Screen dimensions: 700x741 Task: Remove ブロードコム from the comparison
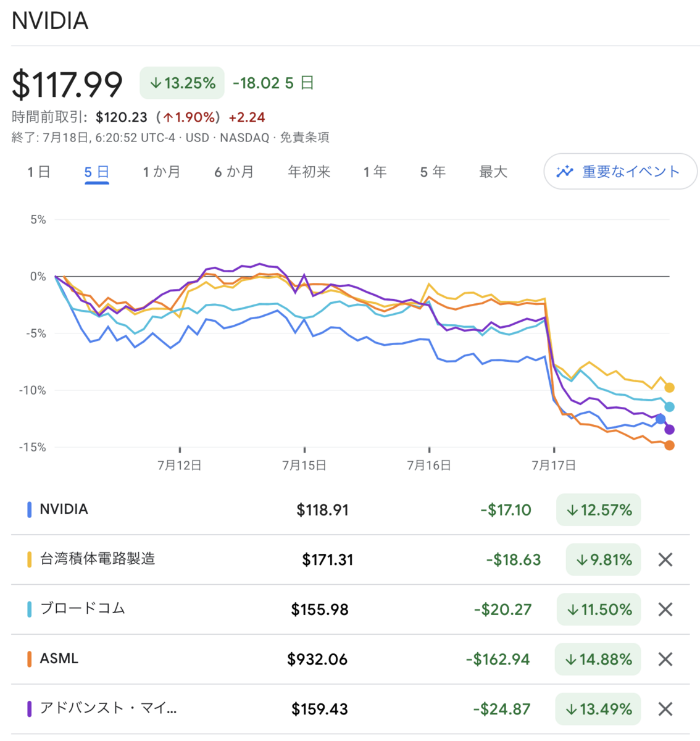665,609
